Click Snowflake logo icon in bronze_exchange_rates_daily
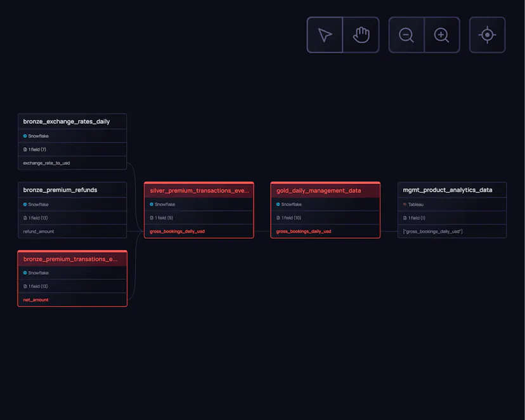This screenshot has height=420, width=525. tap(25, 136)
